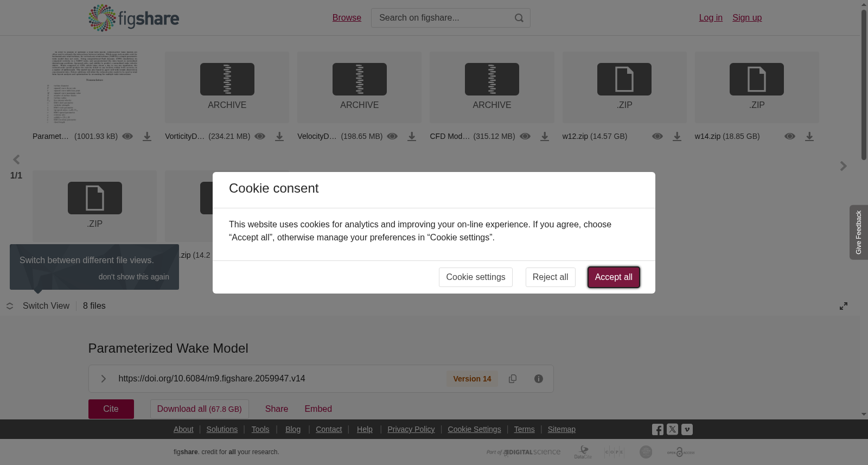The image size is (868, 465).
Task: Click the COPE logo
Action: pos(614,452)
